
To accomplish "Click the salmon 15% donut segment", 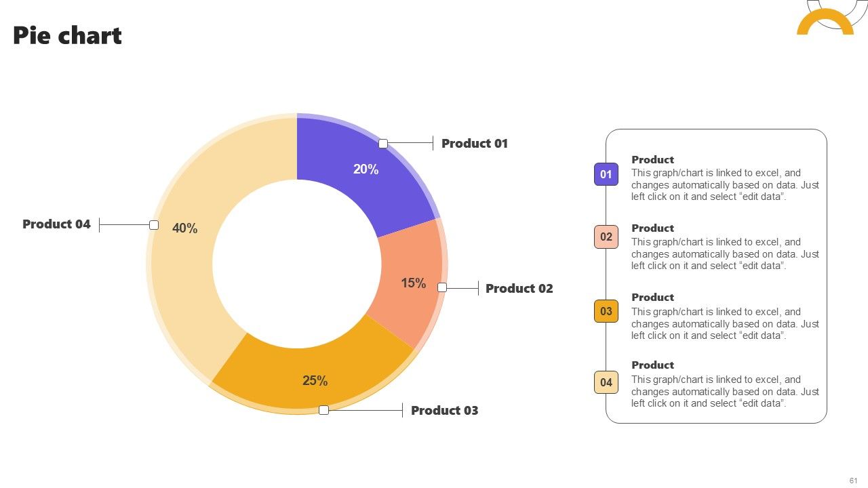I will tap(407, 278).
